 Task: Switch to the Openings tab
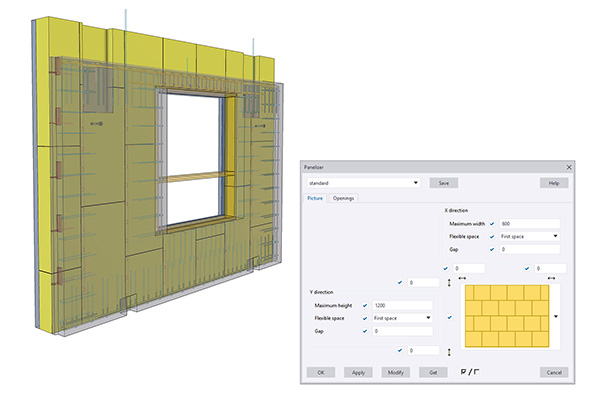tap(343, 198)
